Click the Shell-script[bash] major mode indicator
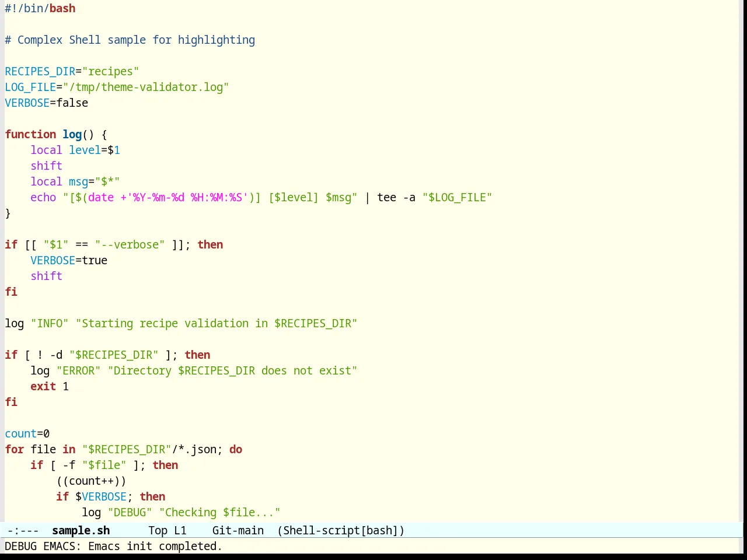 point(341,530)
